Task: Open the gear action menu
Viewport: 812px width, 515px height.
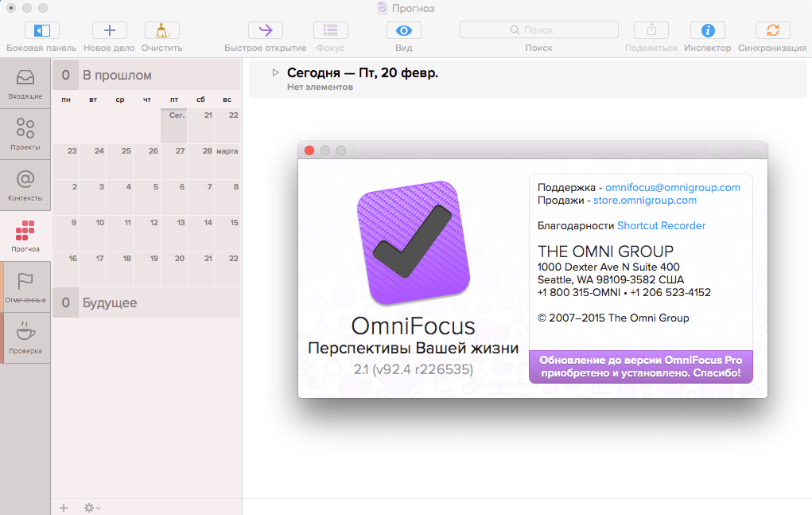Action: (91, 508)
